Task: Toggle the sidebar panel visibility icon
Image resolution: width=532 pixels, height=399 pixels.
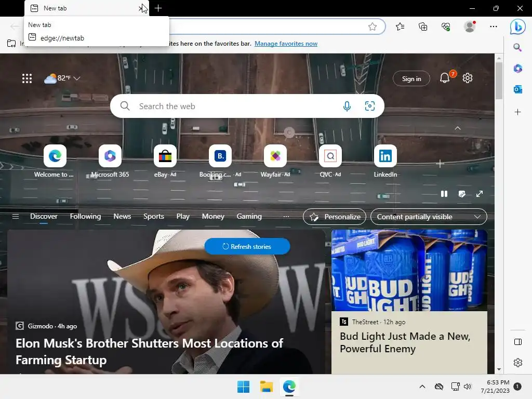Action: coord(518,342)
